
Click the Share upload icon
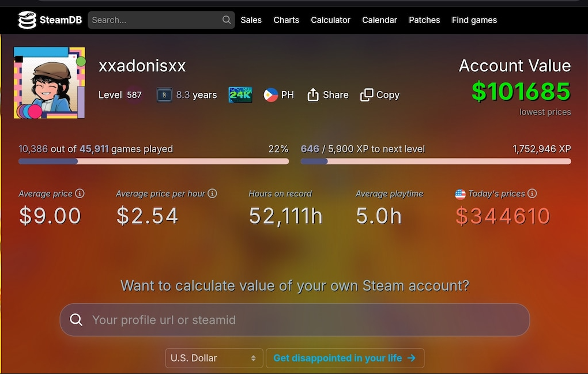coord(313,95)
